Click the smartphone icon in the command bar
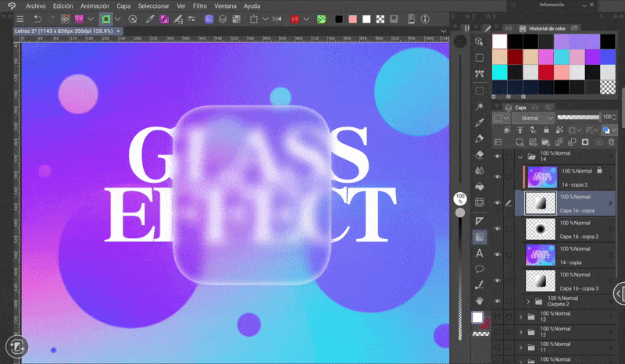 point(412,19)
